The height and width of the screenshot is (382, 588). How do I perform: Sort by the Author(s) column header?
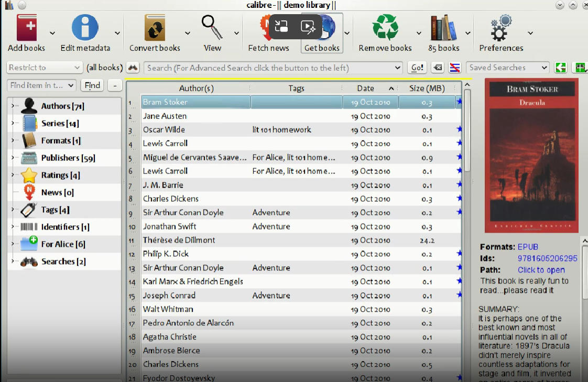point(196,89)
